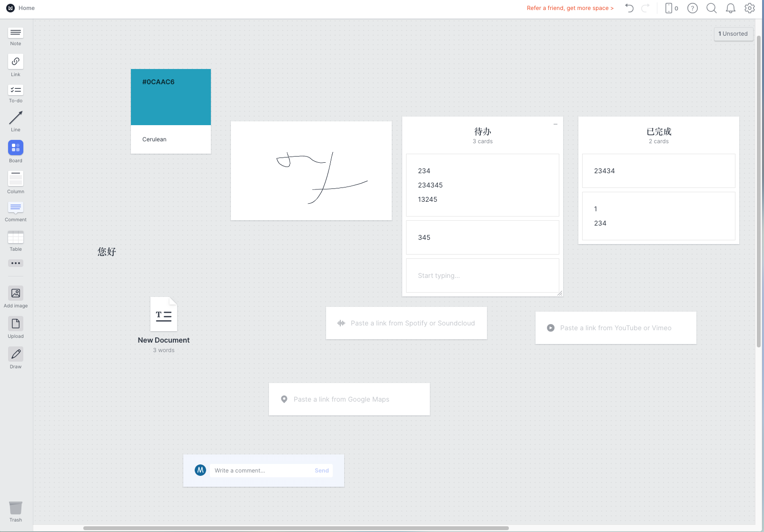Select the Table tool
This screenshot has width=764, height=532.
[16, 237]
